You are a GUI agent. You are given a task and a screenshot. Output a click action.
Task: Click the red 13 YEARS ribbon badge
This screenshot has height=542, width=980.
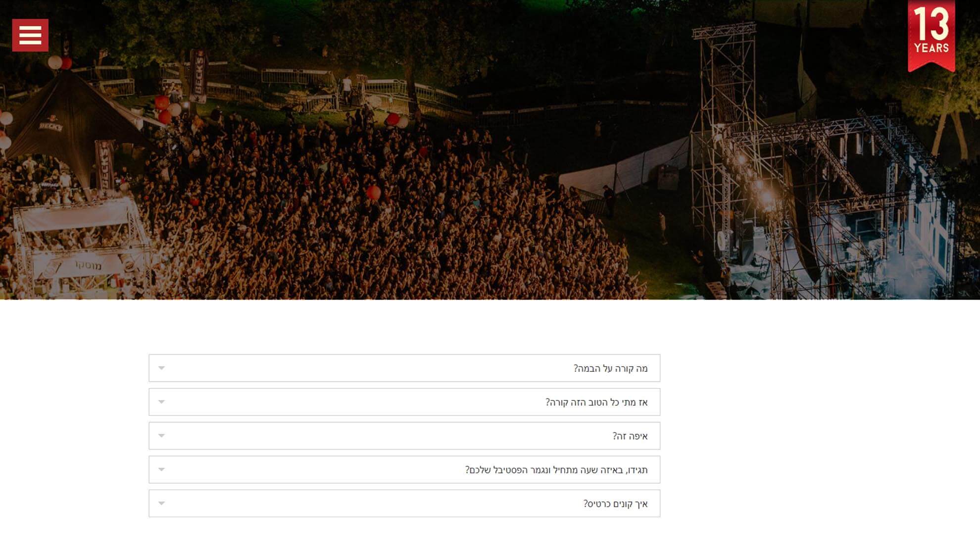click(x=931, y=36)
